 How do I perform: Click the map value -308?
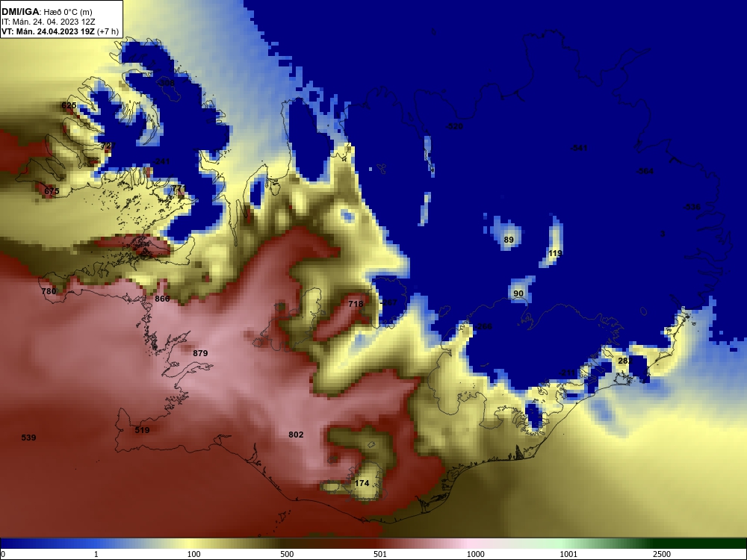(165, 83)
